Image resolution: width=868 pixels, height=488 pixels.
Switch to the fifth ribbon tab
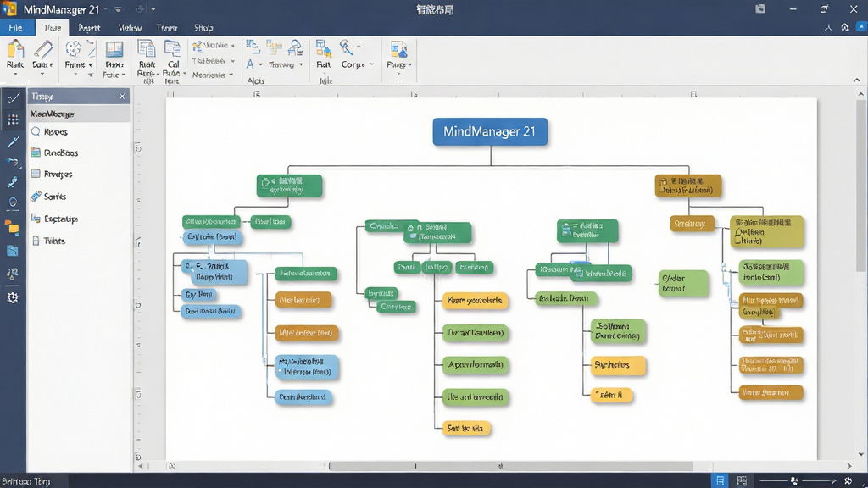[x=167, y=28]
